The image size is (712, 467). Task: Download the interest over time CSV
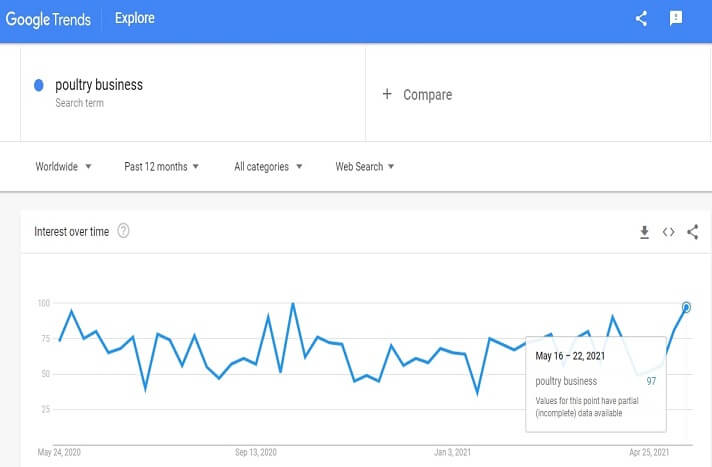(644, 232)
